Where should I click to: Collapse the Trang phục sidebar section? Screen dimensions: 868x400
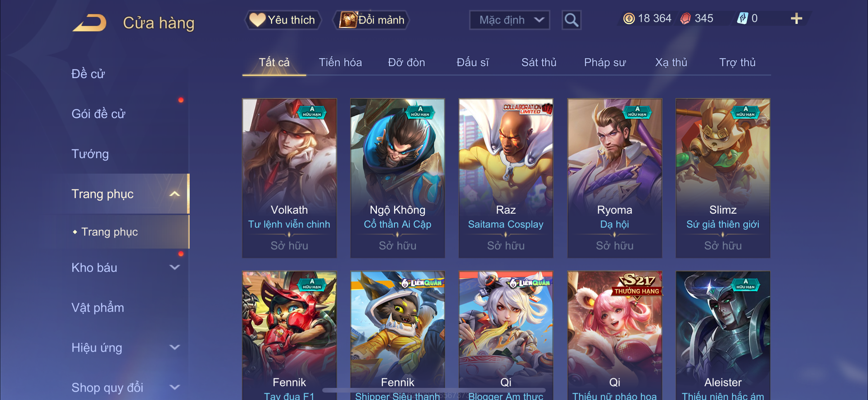(174, 194)
